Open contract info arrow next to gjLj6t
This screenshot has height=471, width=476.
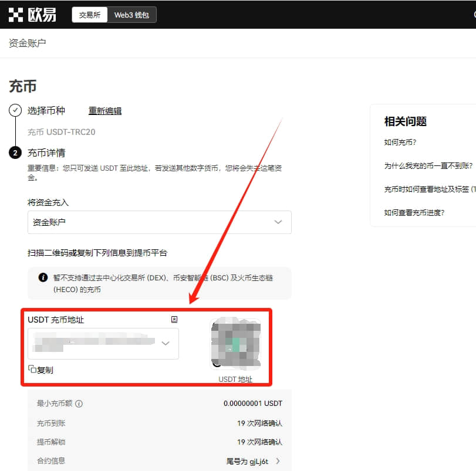tap(278, 461)
